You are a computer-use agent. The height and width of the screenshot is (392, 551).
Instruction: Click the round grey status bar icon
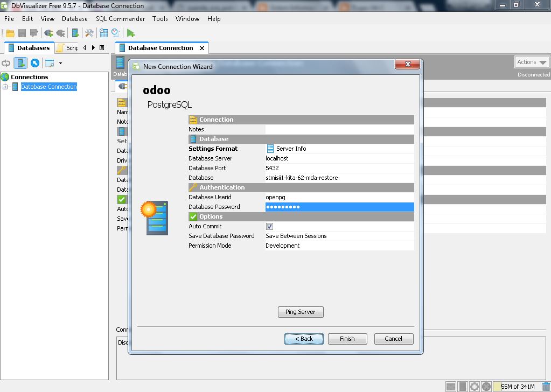(x=486, y=387)
